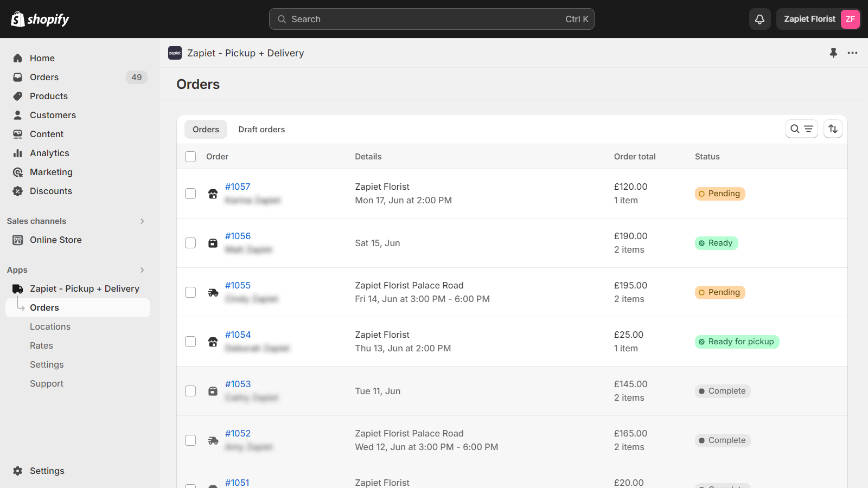Viewport: 868px width, 488px height.
Task: Open Locations under Zapiet app
Action: click(50, 326)
